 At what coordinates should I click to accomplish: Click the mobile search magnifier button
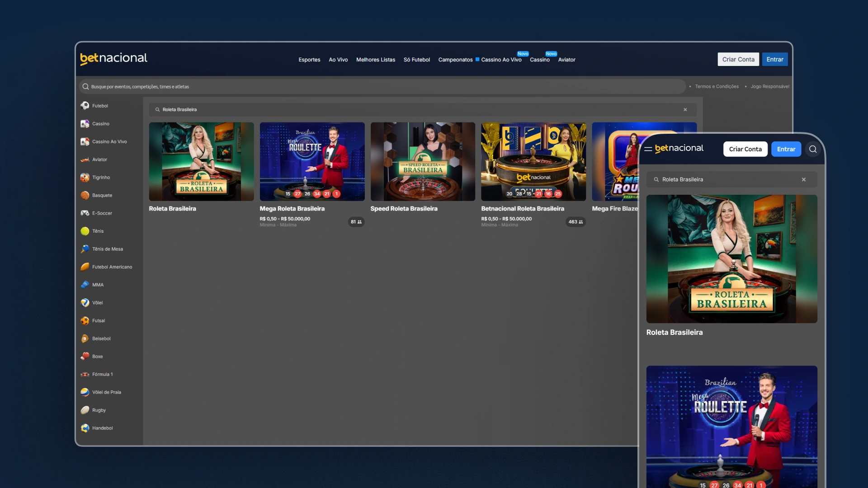pos(813,149)
